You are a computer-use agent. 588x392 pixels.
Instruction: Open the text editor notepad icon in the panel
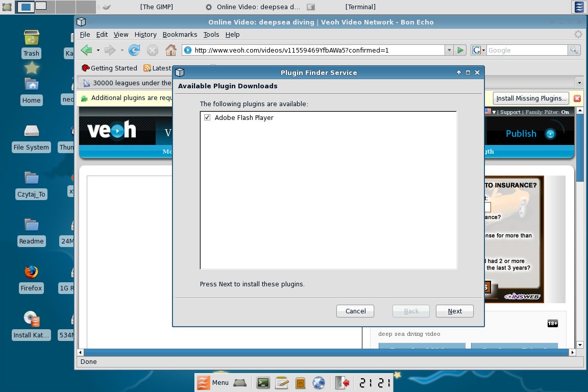pos(282,383)
